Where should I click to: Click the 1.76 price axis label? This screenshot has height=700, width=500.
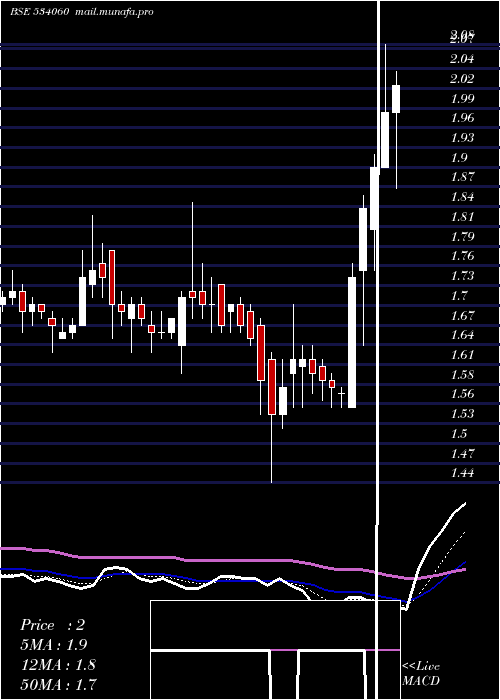(462, 256)
